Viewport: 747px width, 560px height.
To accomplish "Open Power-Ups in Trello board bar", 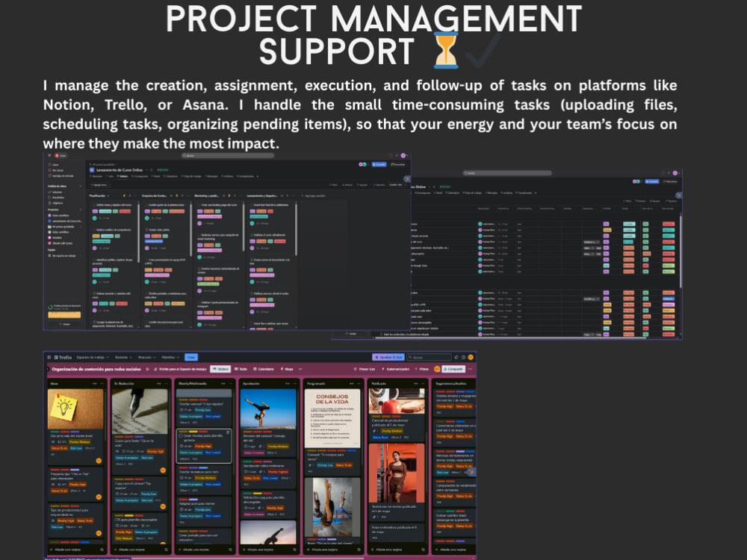I will 365,369.
